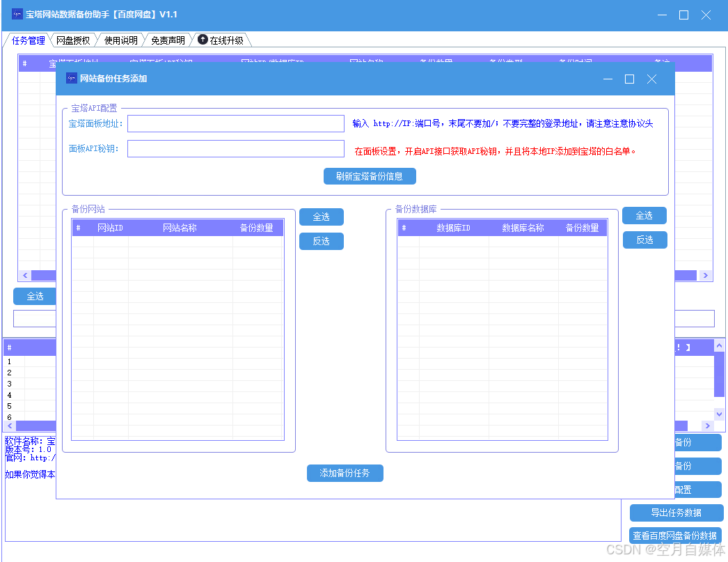Focus the 宝塔面板地址 input field
Image resolution: width=728 pixels, height=562 pixels.
click(236, 123)
